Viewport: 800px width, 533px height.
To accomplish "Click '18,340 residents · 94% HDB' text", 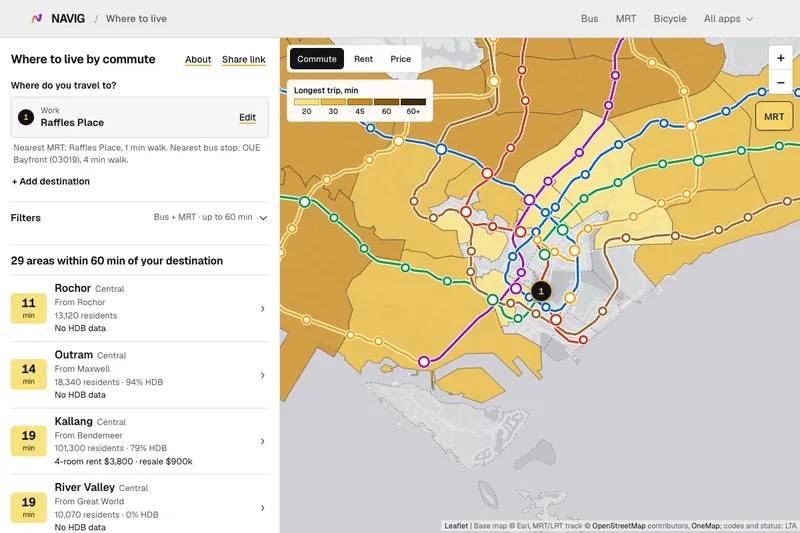I will click(109, 382).
